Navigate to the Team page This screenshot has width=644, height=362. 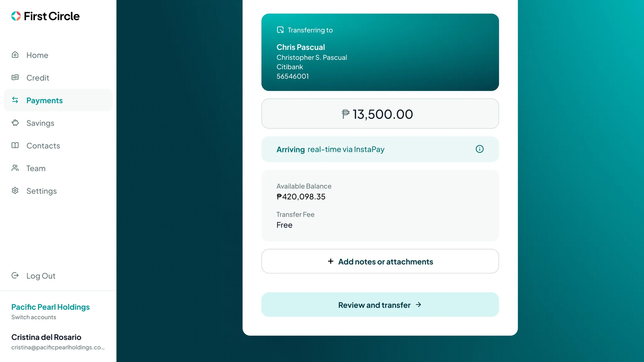(x=36, y=168)
